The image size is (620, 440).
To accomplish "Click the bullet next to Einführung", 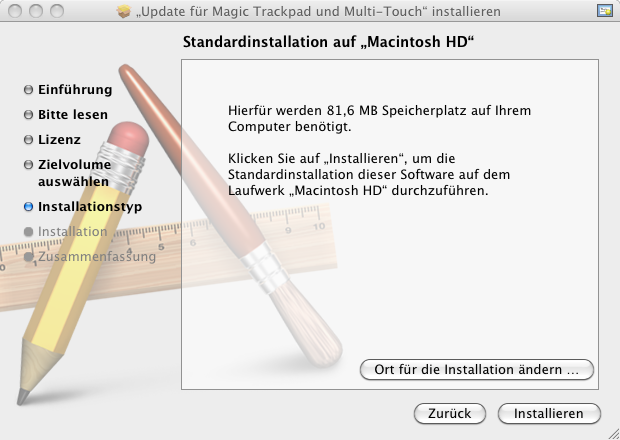I will [29, 90].
